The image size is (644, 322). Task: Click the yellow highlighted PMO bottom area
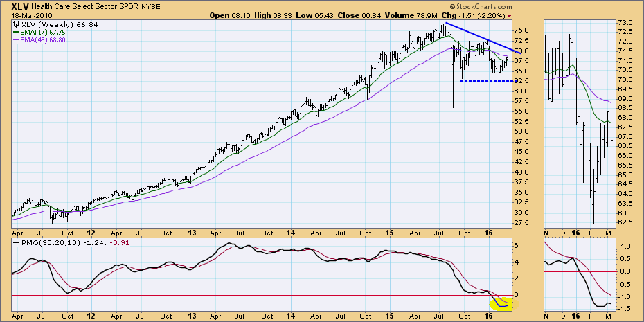tap(504, 304)
